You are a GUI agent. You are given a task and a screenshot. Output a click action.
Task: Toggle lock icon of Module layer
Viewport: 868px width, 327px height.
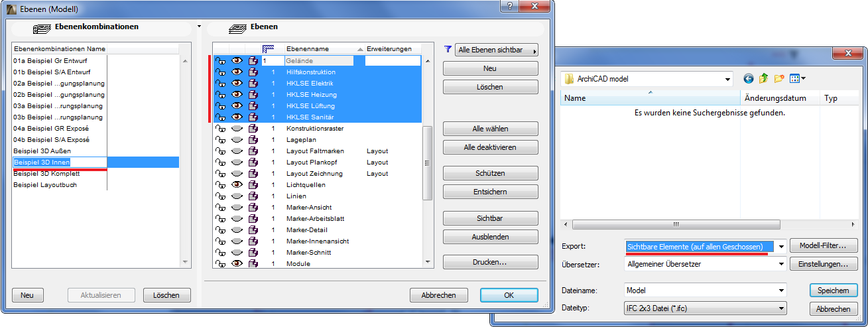[x=220, y=263]
